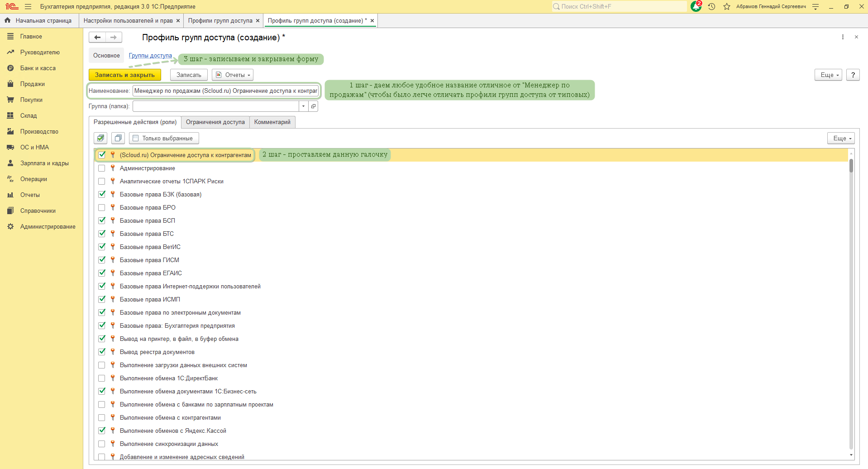
Task: Go forward with the right arrow
Action: (114, 38)
